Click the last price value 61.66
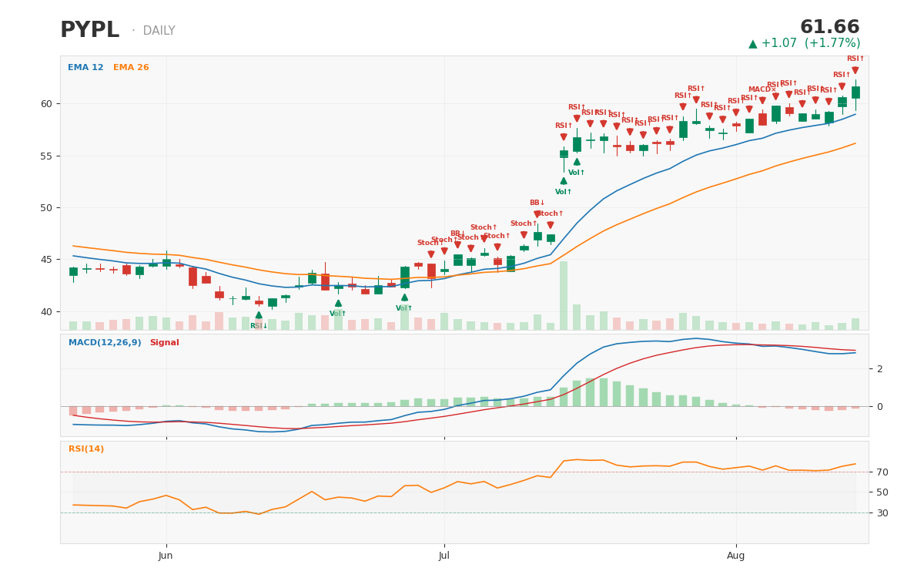 (x=830, y=28)
